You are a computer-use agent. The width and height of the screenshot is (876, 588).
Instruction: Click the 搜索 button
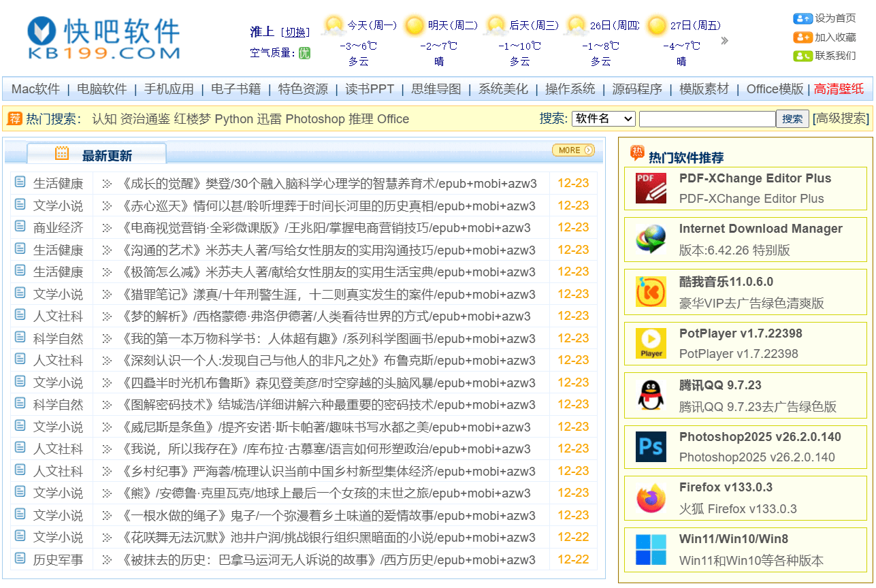coord(792,118)
